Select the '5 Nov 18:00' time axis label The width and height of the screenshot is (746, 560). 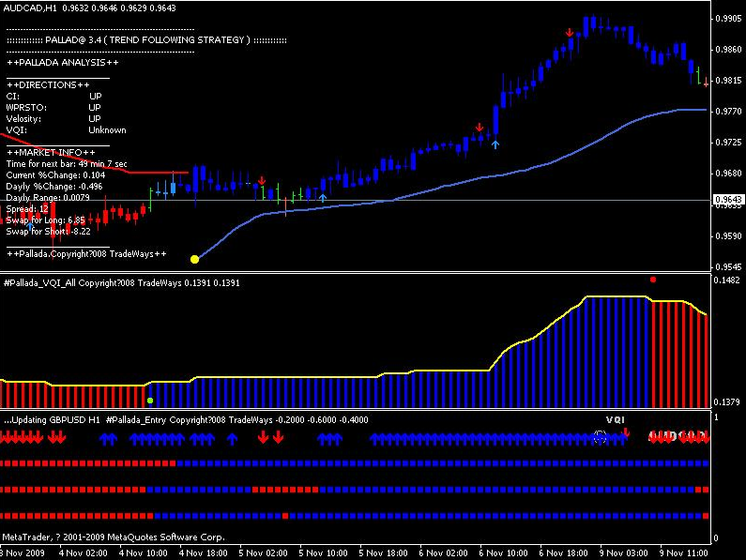click(x=383, y=553)
